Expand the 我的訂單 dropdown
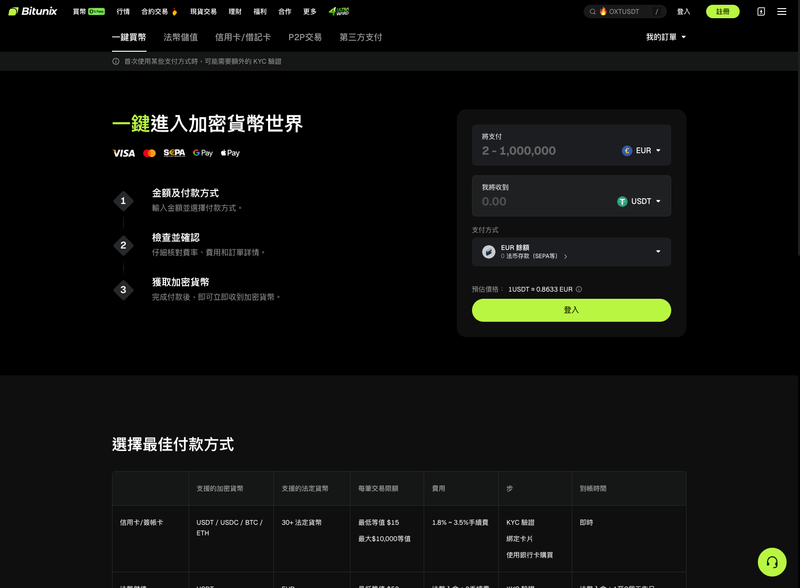The image size is (800, 588). click(x=666, y=37)
